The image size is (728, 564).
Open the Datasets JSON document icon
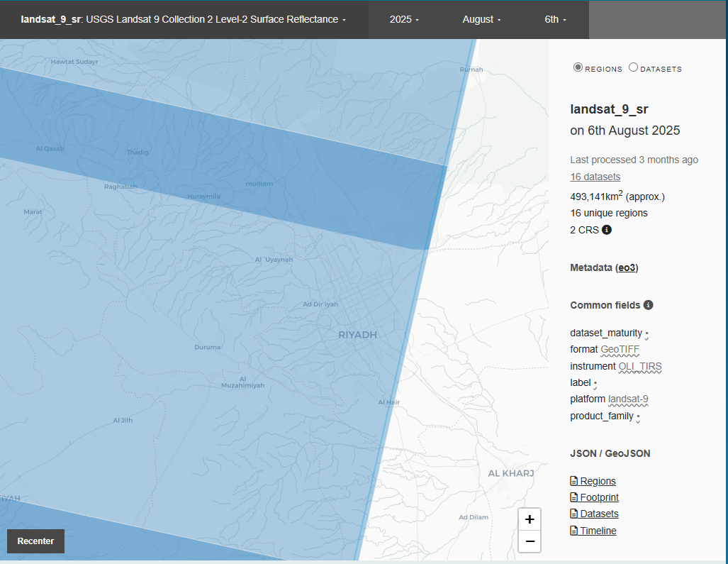click(573, 513)
